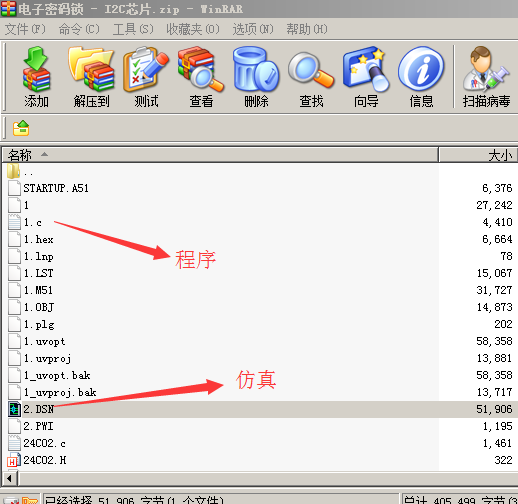Click the horizontal scrollbar left arrow
This screenshot has width=518, height=504.
pyautogui.click(x=10, y=479)
